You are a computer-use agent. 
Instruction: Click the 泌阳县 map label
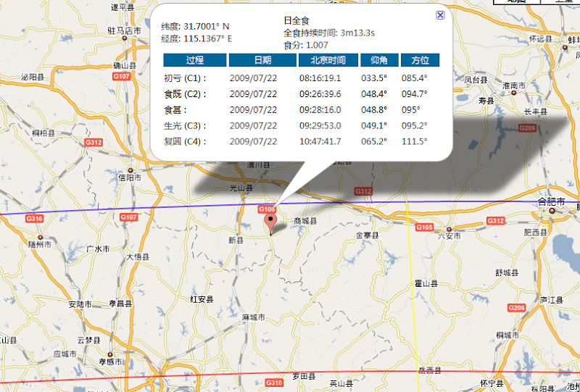point(33,78)
